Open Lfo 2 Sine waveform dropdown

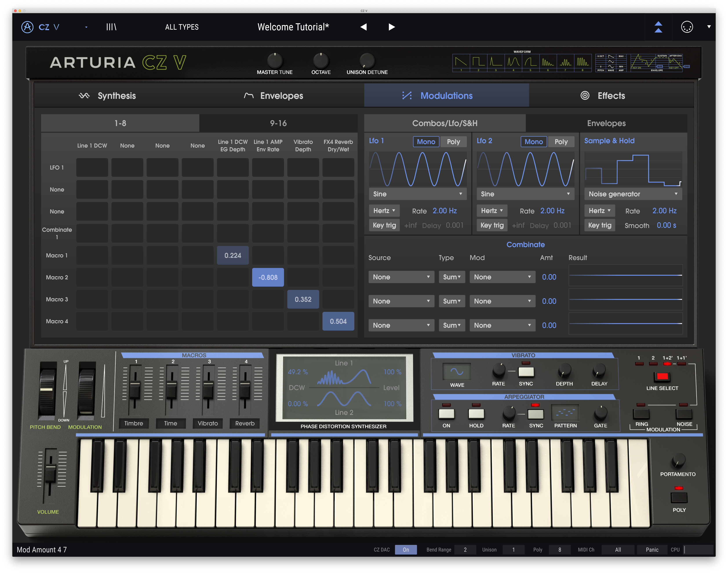(x=526, y=194)
